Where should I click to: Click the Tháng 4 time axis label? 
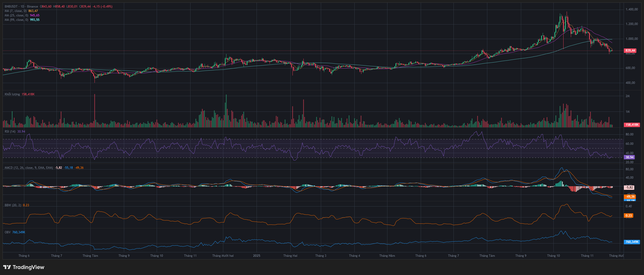354,256
